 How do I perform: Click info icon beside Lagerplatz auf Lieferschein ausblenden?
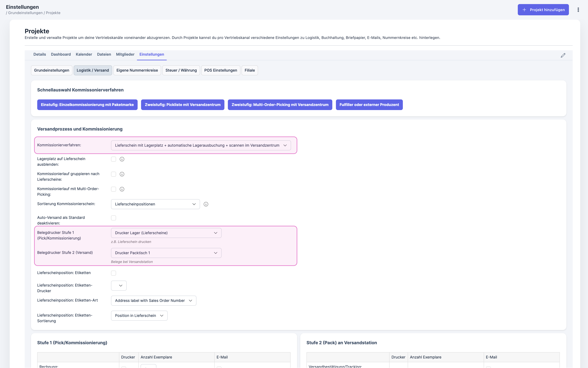tap(122, 159)
